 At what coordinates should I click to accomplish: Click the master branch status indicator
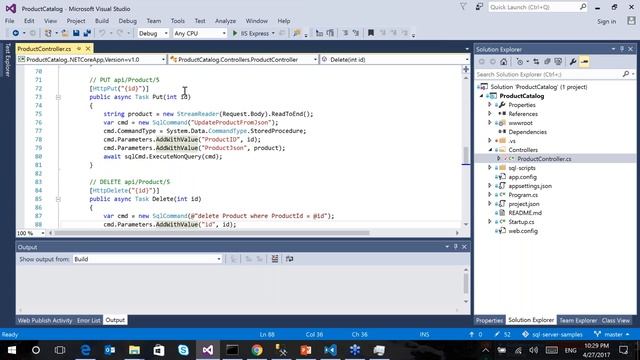tap(611, 334)
